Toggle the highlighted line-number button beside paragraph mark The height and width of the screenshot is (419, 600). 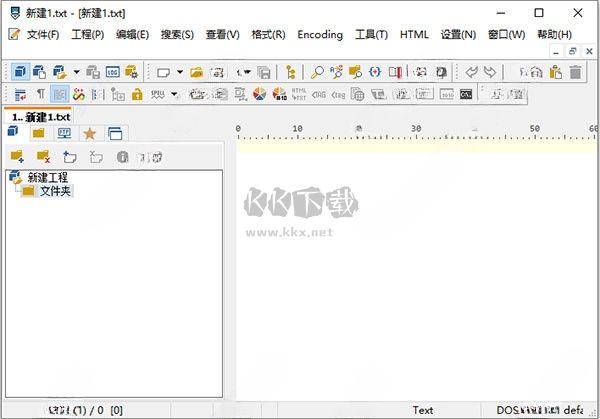coord(60,95)
